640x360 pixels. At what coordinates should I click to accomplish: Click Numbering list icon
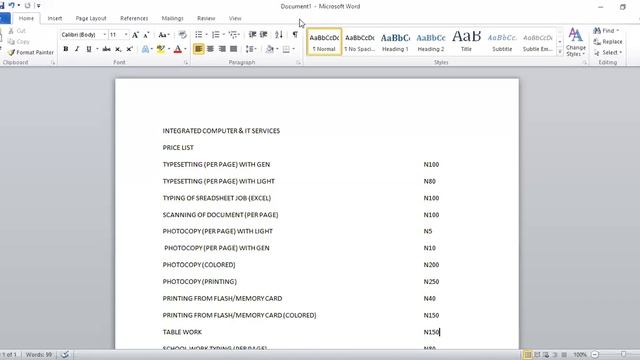click(x=216, y=35)
